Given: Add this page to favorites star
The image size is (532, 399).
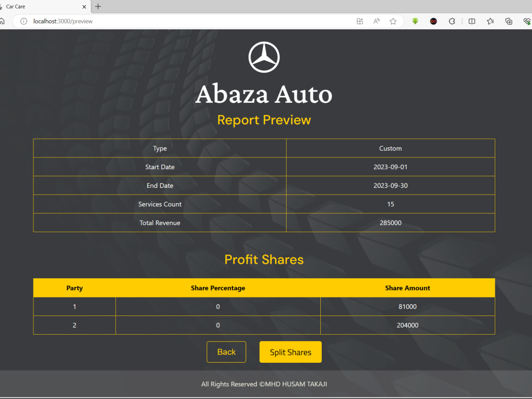Looking at the screenshot, I should [x=393, y=21].
